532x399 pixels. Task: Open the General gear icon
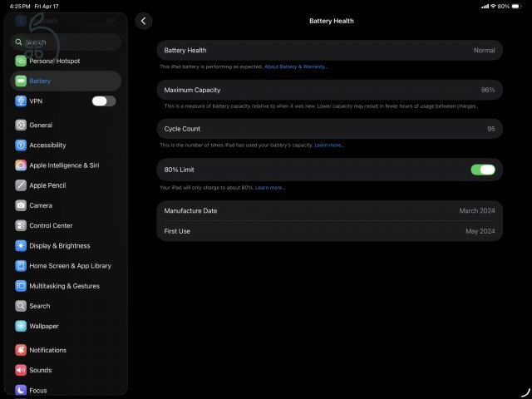click(21, 126)
